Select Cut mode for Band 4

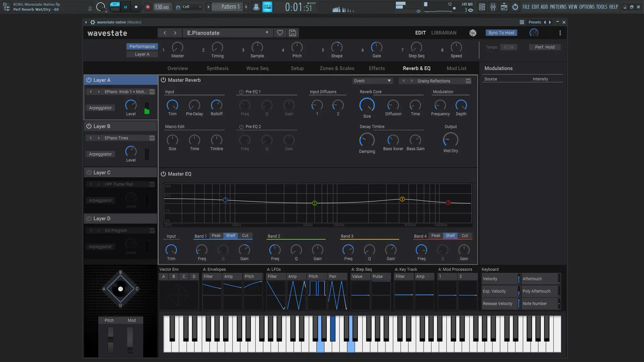click(x=465, y=236)
